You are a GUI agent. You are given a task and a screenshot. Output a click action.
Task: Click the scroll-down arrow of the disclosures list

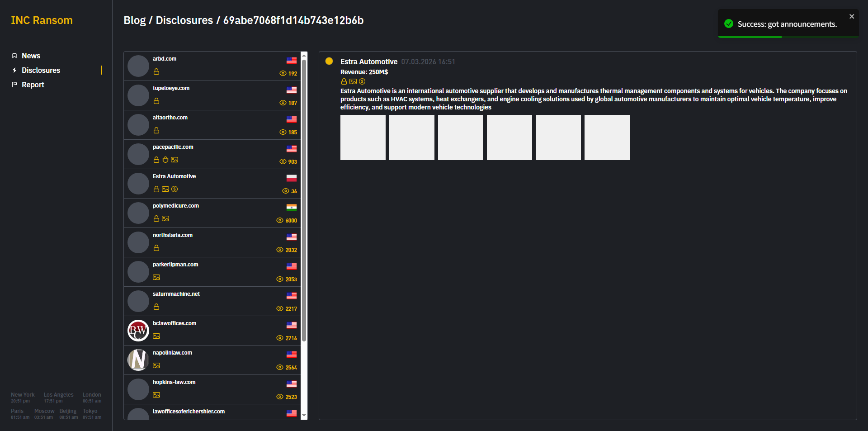[304, 415]
